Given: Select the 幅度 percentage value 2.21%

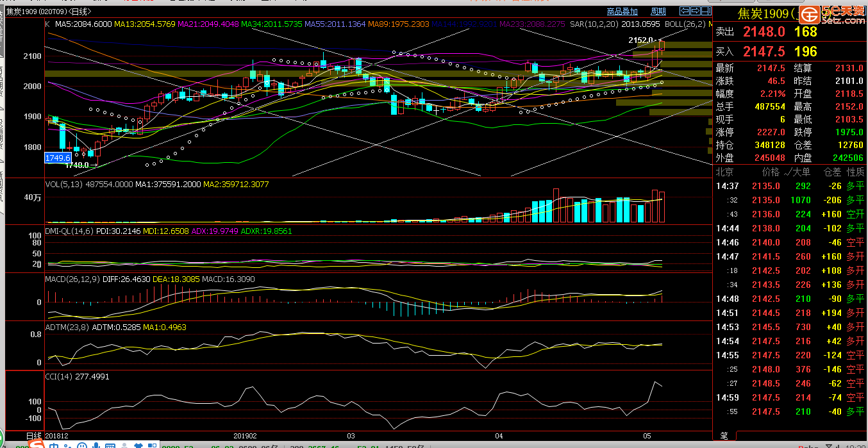Looking at the screenshot, I should (x=772, y=94).
